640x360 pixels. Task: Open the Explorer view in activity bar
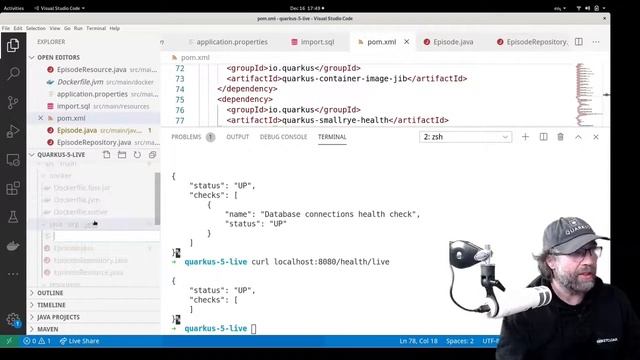click(13, 45)
